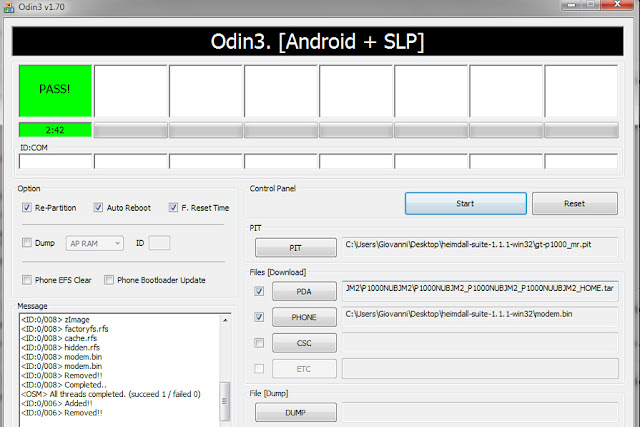The image size is (640, 427).
Task: Click the 'factoryfs.rfs' log line
Action: click(x=64, y=329)
